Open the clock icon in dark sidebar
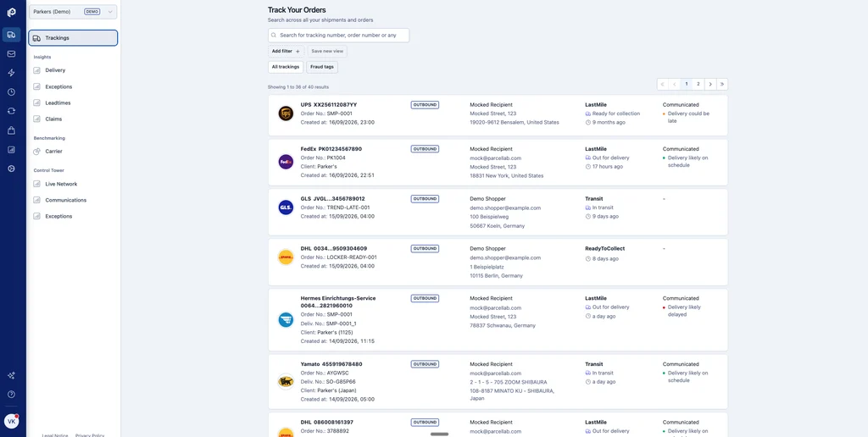Viewport: 868px width, 437px height. 11,91
